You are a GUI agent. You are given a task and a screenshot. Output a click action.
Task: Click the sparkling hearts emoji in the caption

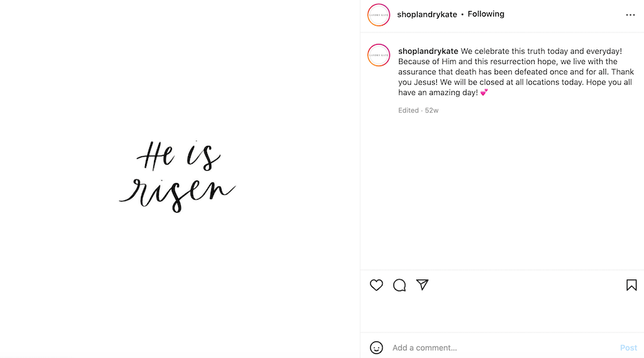484,92
